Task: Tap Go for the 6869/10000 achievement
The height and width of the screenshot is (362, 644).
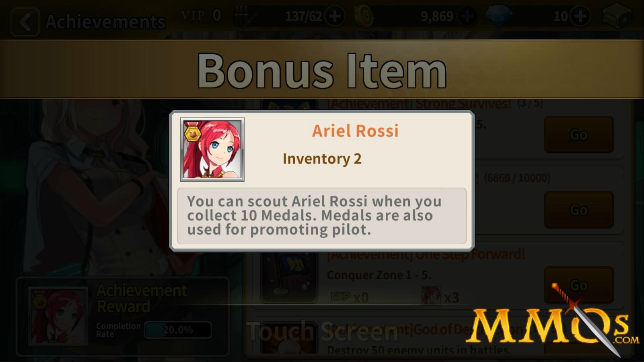Action: pos(579,210)
